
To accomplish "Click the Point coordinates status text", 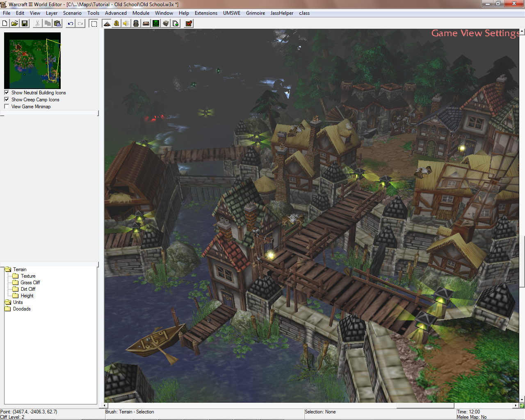I will click(29, 412).
